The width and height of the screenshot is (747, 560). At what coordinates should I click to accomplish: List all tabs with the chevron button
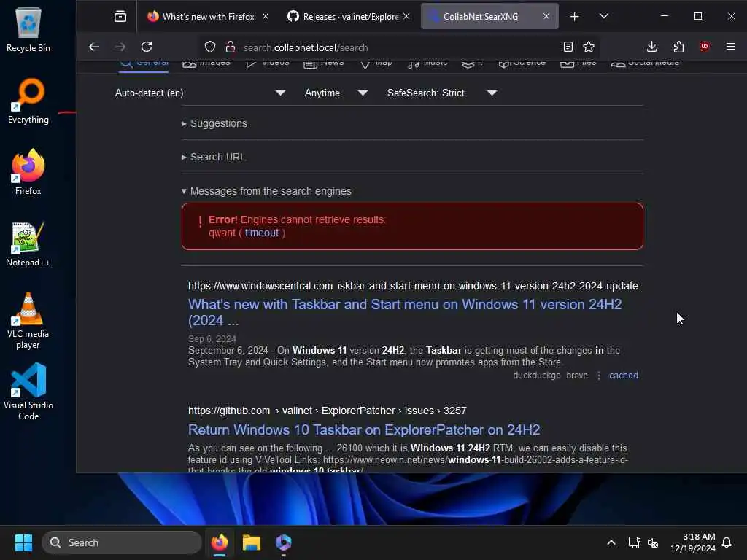click(603, 17)
